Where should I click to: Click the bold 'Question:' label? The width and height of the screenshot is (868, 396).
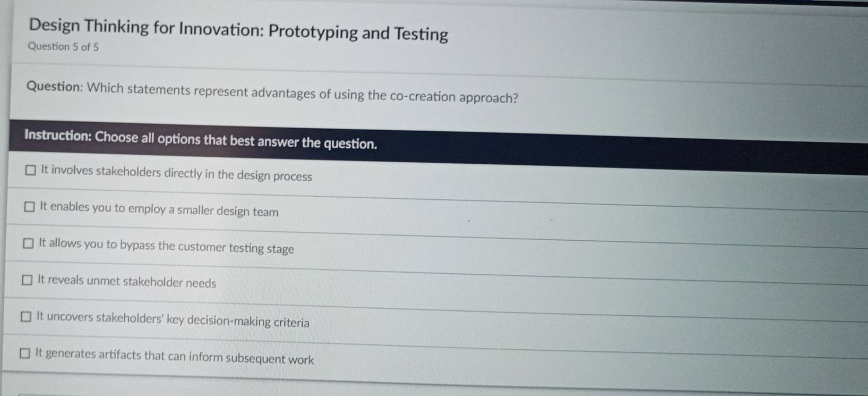54,87
